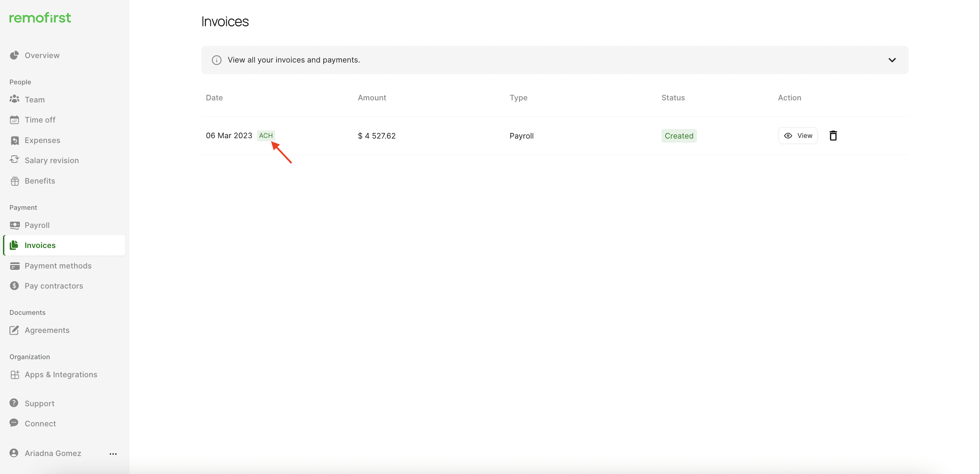The width and height of the screenshot is (980, 474).
Task: Open Apps & Integrations
Action: tap(61, 375)
